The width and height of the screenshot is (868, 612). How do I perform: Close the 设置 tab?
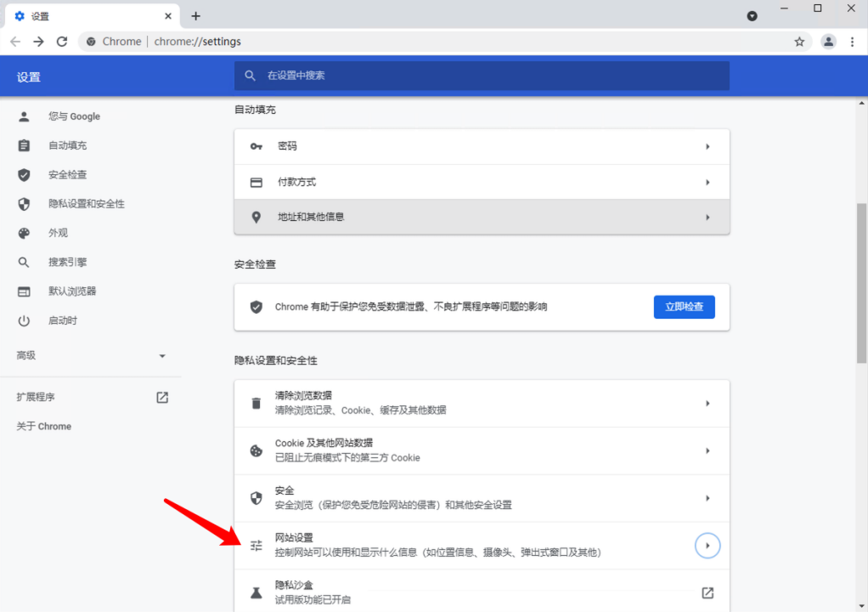(167, 16)
